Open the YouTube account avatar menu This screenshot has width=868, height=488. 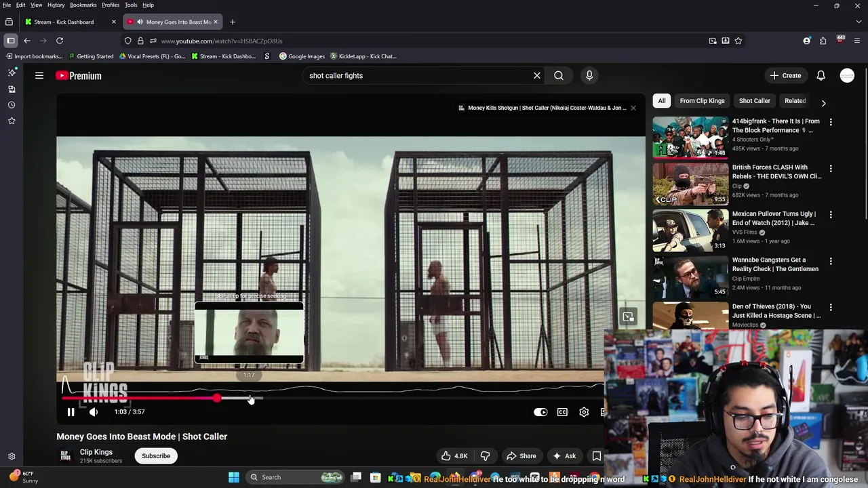pyautogui.click(x=847, y=76)
